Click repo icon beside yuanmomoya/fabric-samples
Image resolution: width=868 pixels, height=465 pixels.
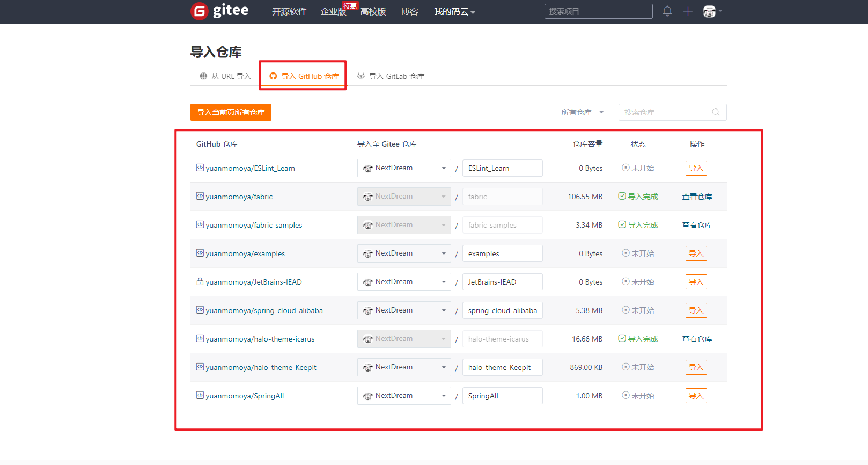pos(200,224)
